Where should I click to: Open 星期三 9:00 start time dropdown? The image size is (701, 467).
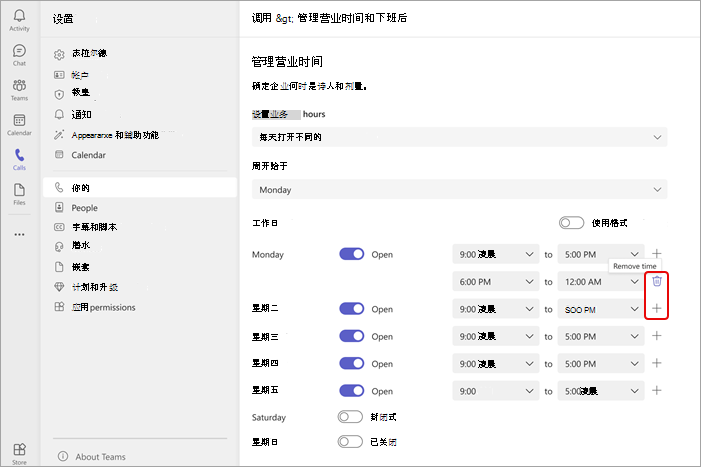tap(496, 336)
